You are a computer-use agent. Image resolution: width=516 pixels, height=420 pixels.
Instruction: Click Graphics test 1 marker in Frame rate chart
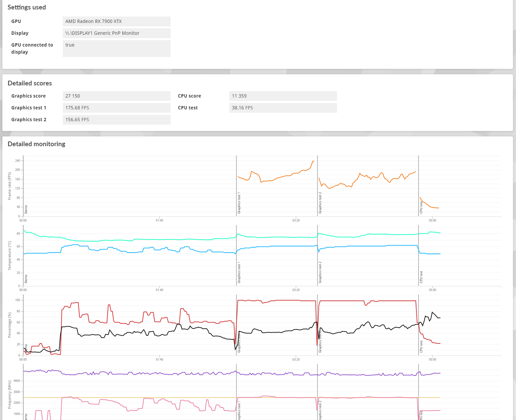point(239,203)
